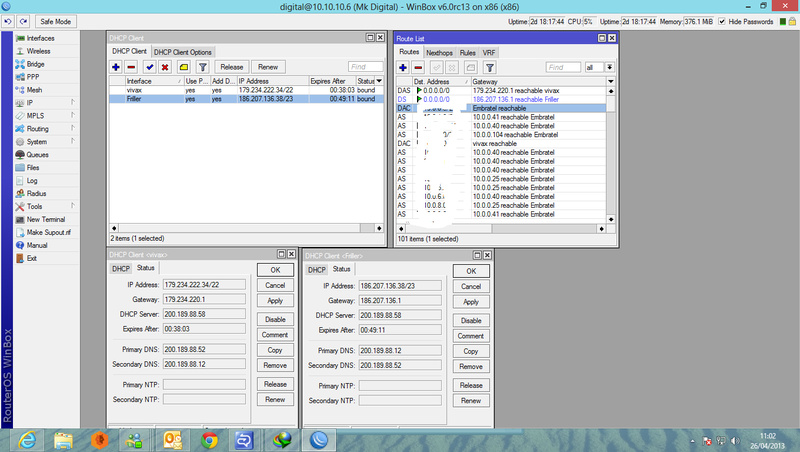800x452 pixels.
Task: Open Outlook from the taskbar
Action: tap(172, 440)
